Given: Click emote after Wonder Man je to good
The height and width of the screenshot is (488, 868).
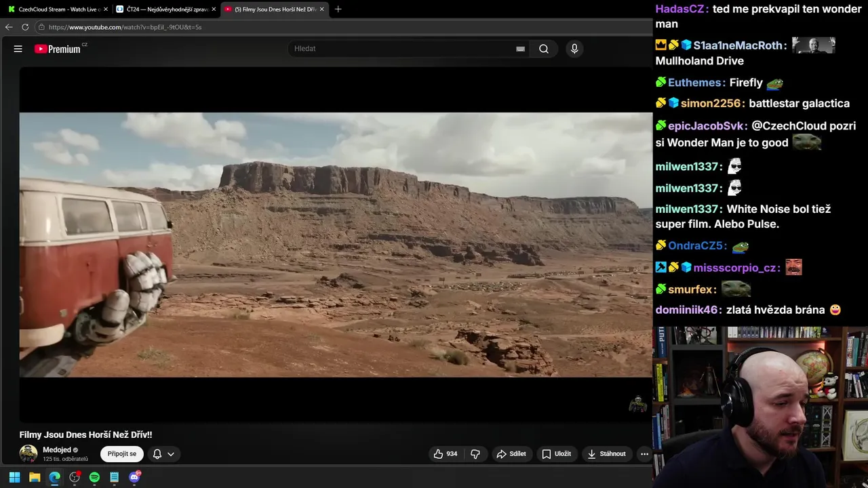Looking at the screenshot, I should click(807, 142).
